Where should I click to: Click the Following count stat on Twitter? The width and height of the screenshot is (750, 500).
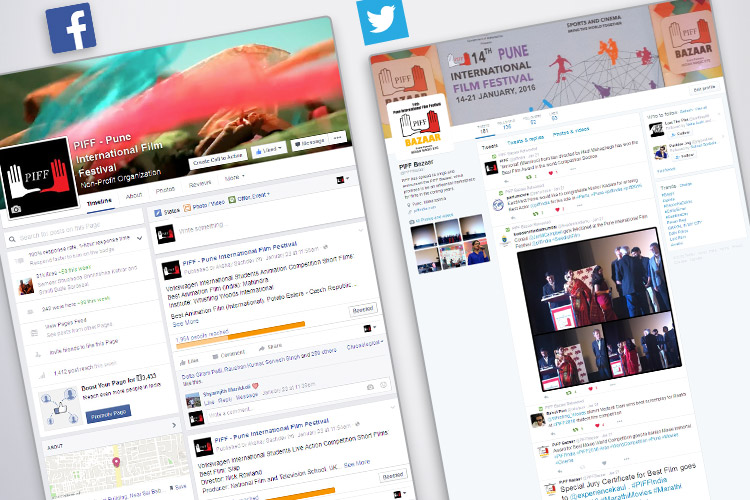(506, 124)
